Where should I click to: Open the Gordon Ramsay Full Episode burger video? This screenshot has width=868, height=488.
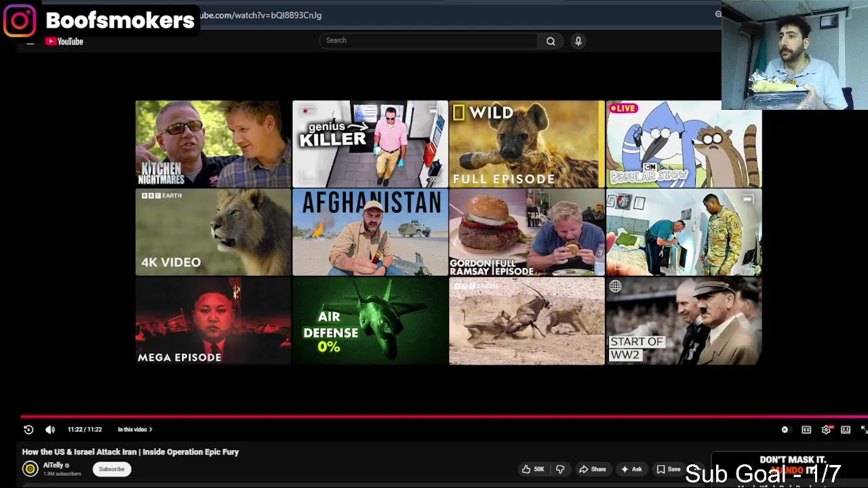tap(527, 232)
